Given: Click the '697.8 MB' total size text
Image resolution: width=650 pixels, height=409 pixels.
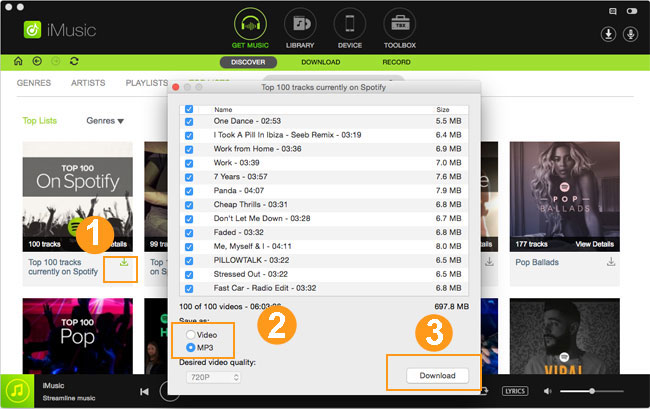Looking at the screenshot, I should [451, 307].
